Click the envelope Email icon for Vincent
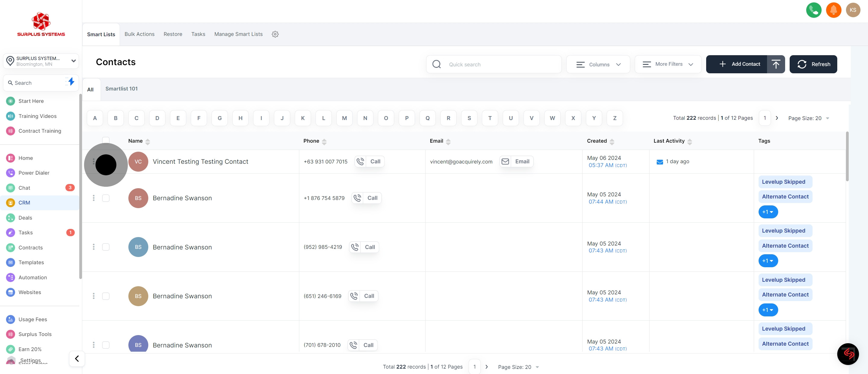This screenshot has height=374, width=868. tap(505, 162)
